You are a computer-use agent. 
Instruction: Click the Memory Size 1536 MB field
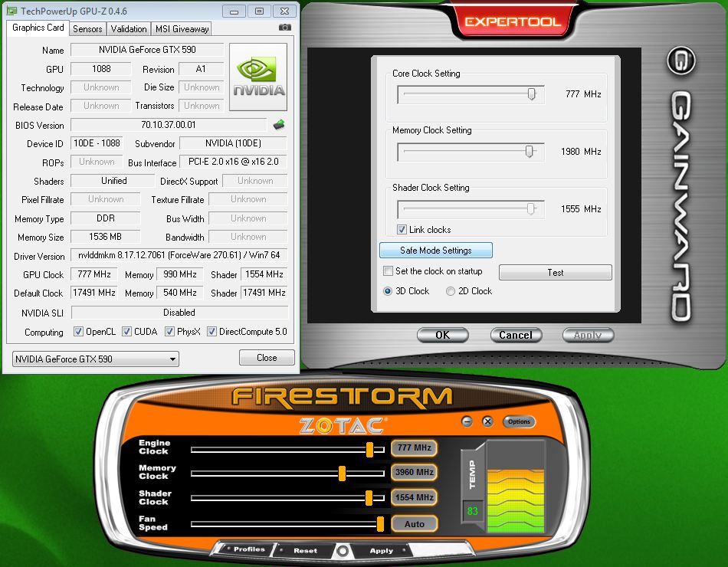pyautogui.click(x=106, y=237)
